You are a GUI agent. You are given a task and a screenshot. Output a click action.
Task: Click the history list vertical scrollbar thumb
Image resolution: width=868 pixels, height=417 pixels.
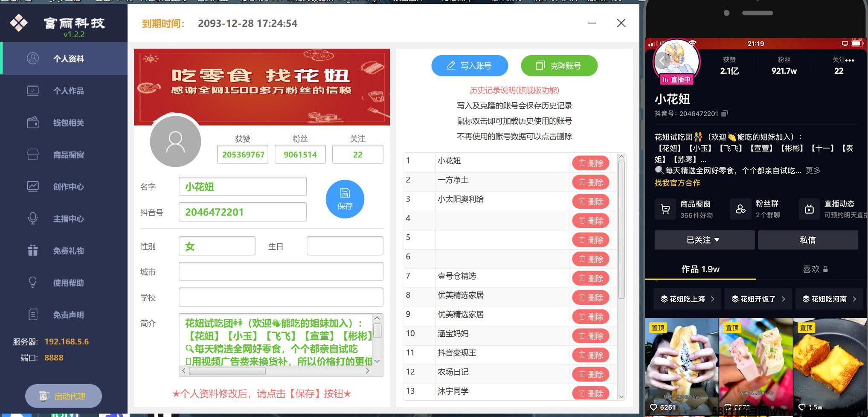(621, 230)
